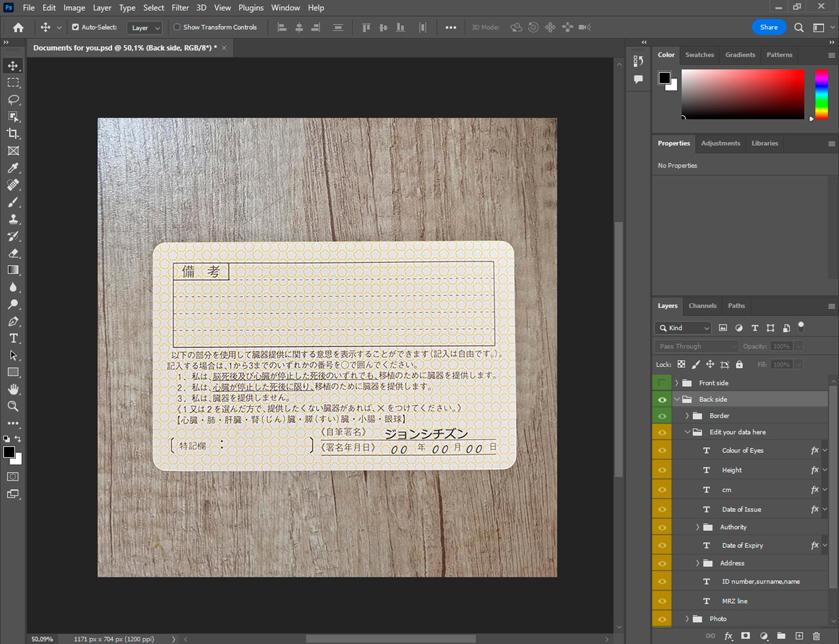Click the Share button

pyautogui.click(x=769, y=27)
